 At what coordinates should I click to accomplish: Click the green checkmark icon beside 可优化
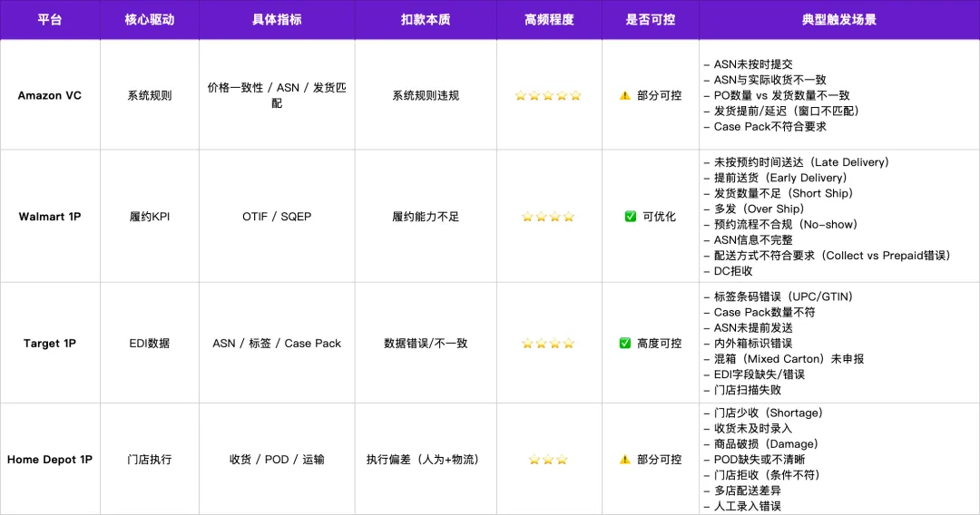tap(630, 217)
